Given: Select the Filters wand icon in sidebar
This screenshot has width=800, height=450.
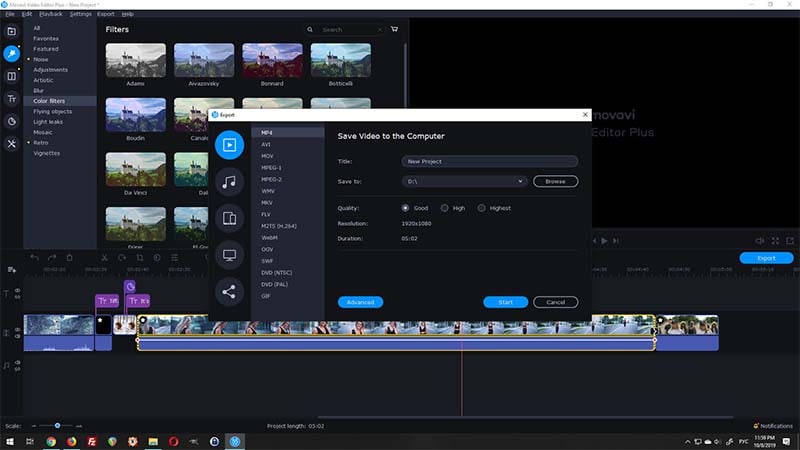Looking at the screenshot, I should (x=11, y=54).
